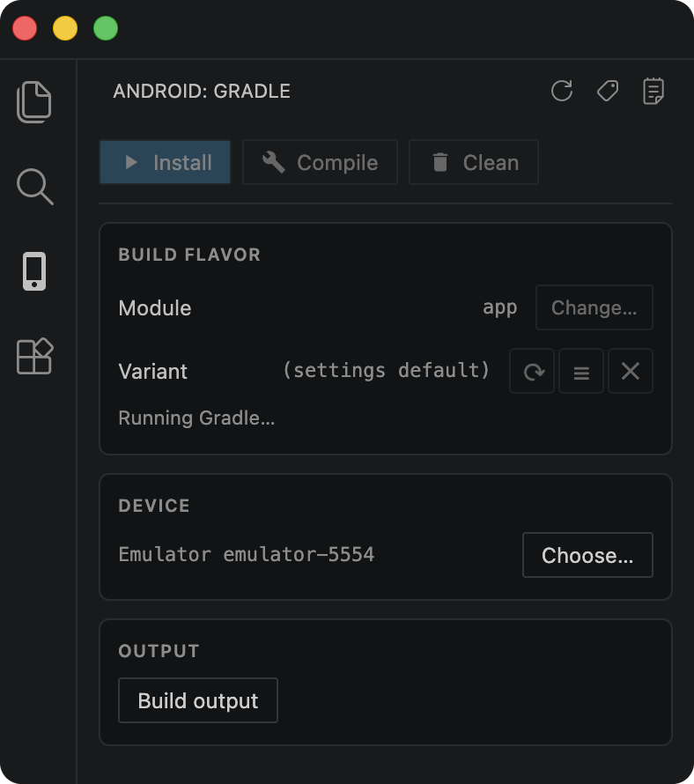Select the Android device icon in activity bar
This screenshot has height=784, width=694.
[x=34, y=271]
